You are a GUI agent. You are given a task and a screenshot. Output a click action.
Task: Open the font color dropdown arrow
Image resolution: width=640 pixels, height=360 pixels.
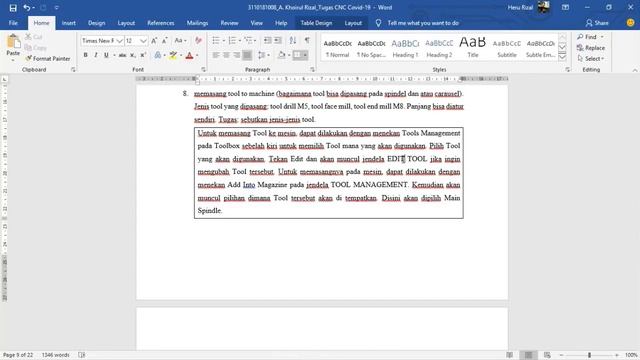pos(197,55)
